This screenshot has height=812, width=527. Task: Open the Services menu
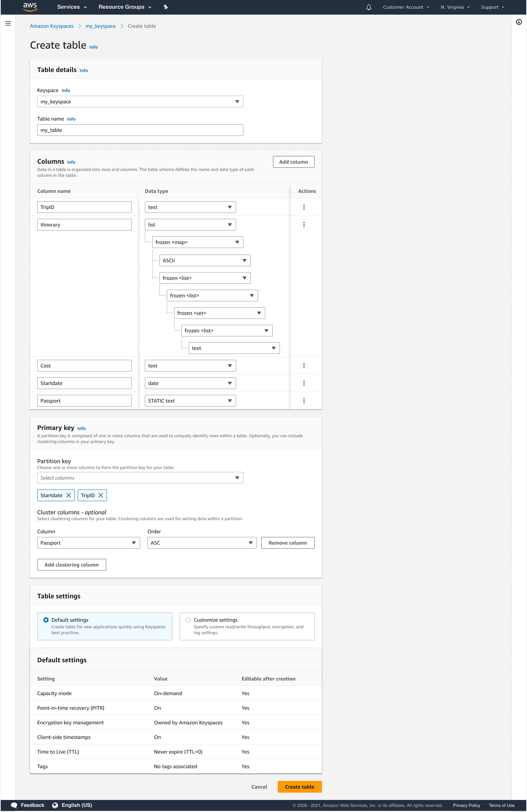72,7
